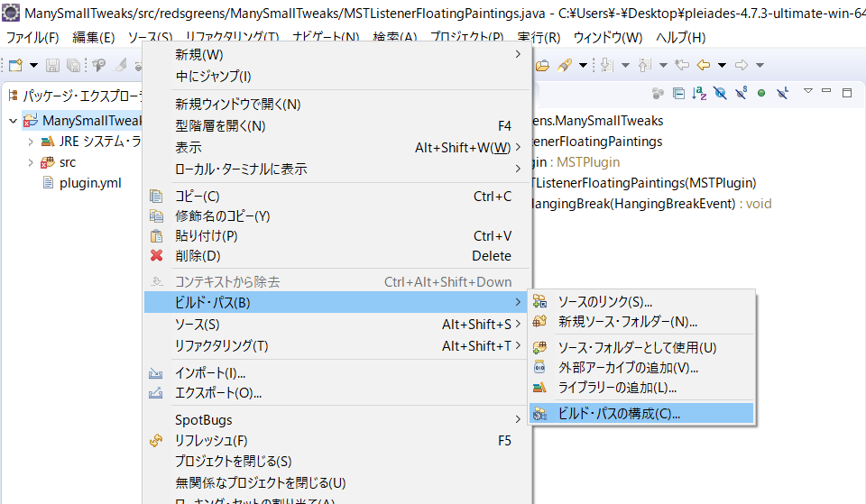Open the Forward history dropdown arrow
Viewport: 866px width, 504px height.
point(760,65)
